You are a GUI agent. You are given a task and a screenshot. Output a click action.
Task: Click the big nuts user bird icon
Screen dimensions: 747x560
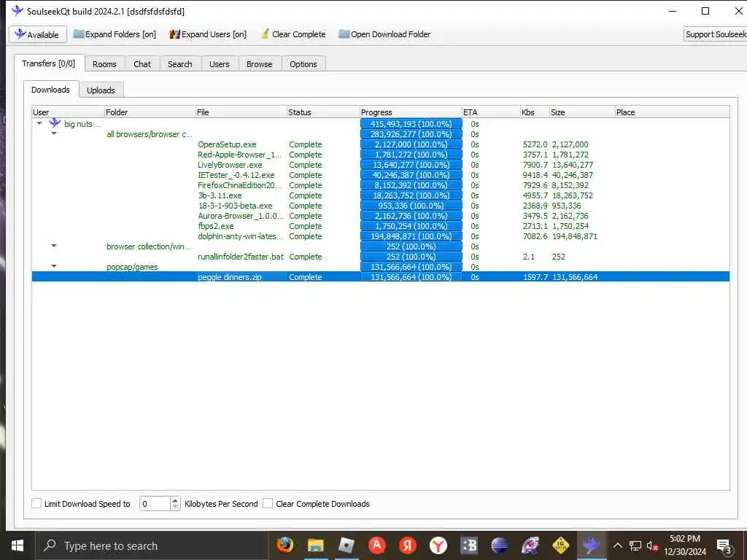[55, 123]
